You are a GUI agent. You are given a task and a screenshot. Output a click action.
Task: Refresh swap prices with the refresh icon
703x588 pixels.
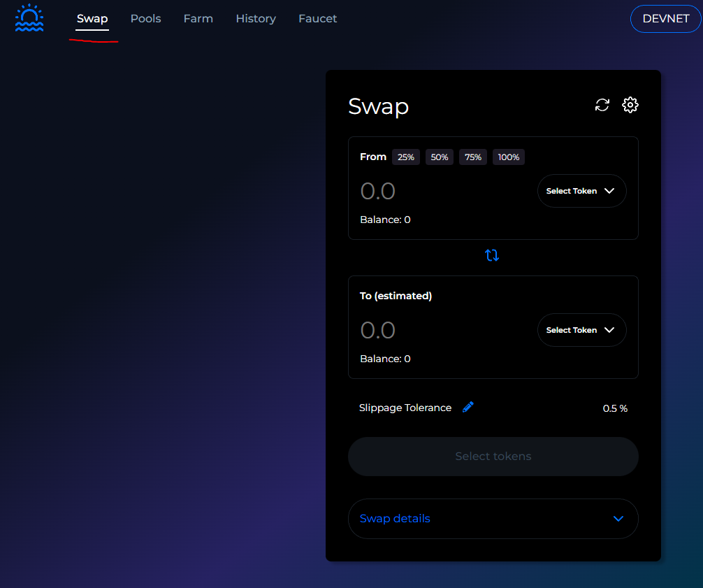tap(602, 104)
